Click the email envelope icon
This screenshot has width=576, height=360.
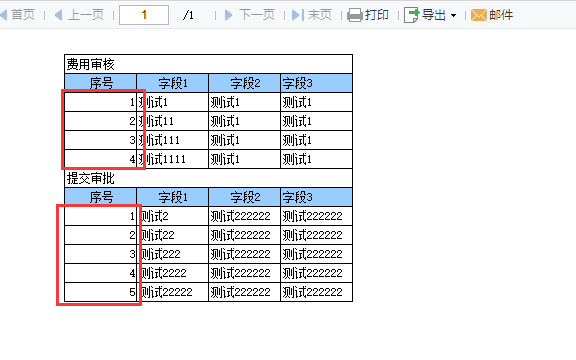[479, 15]
